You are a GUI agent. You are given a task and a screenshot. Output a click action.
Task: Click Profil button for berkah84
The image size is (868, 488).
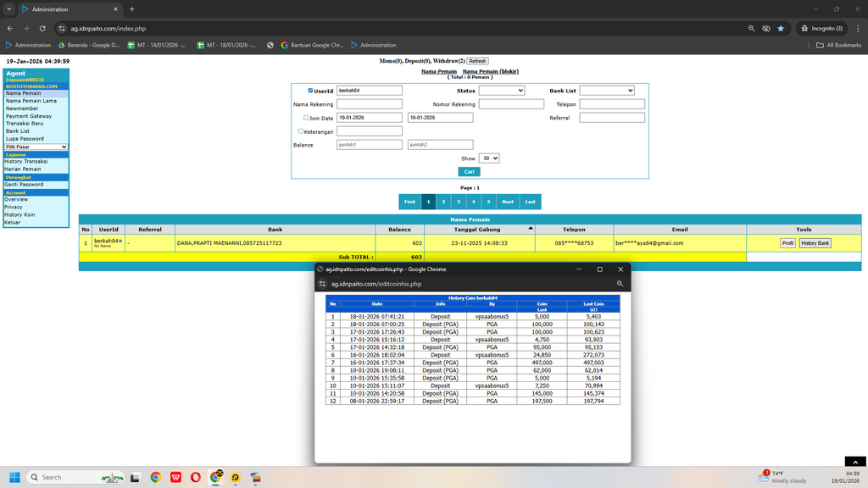pyautogui.click(x=787, y=243)
